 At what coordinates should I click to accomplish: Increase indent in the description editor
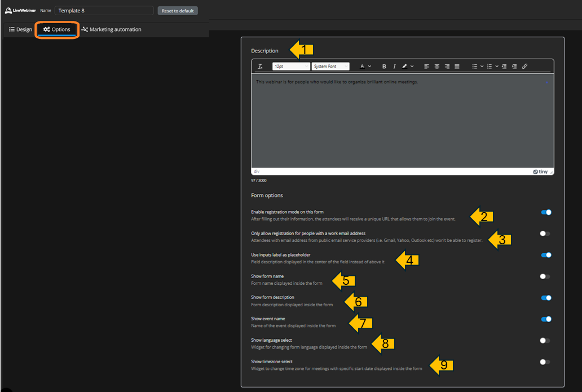click(514, 67)
